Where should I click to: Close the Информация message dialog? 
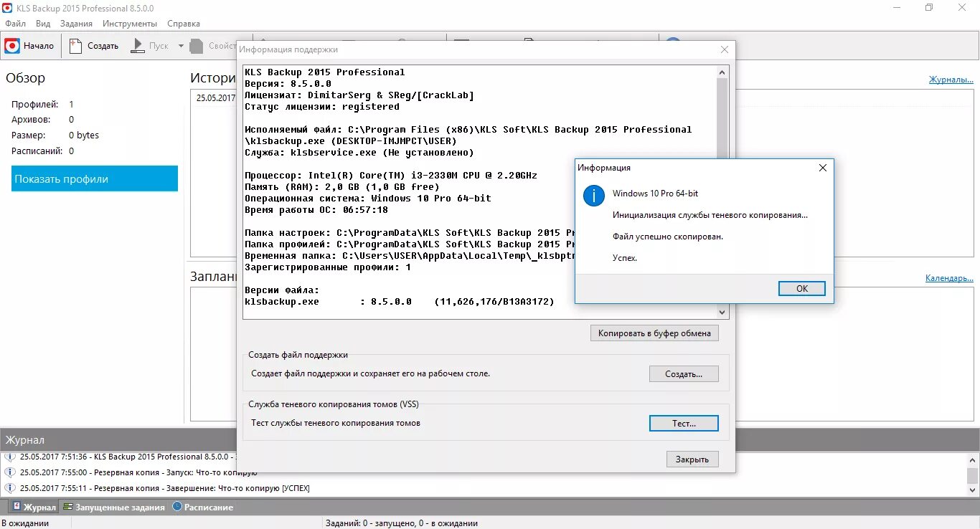coord(823,168)
